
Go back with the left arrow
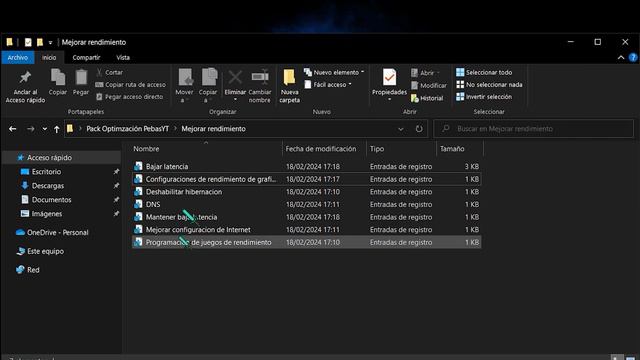tap(13, 129)
